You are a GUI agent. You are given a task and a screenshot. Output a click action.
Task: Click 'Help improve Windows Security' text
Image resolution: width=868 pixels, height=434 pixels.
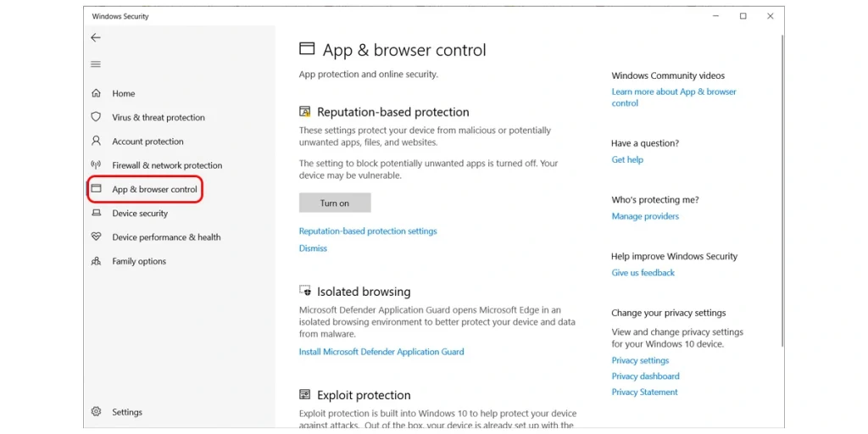tap(674, 256)
